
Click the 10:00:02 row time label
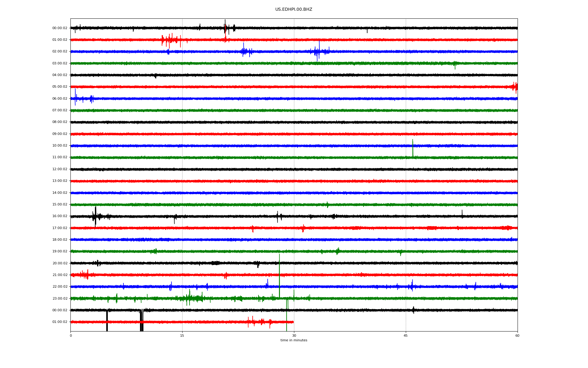pos(60,146)
